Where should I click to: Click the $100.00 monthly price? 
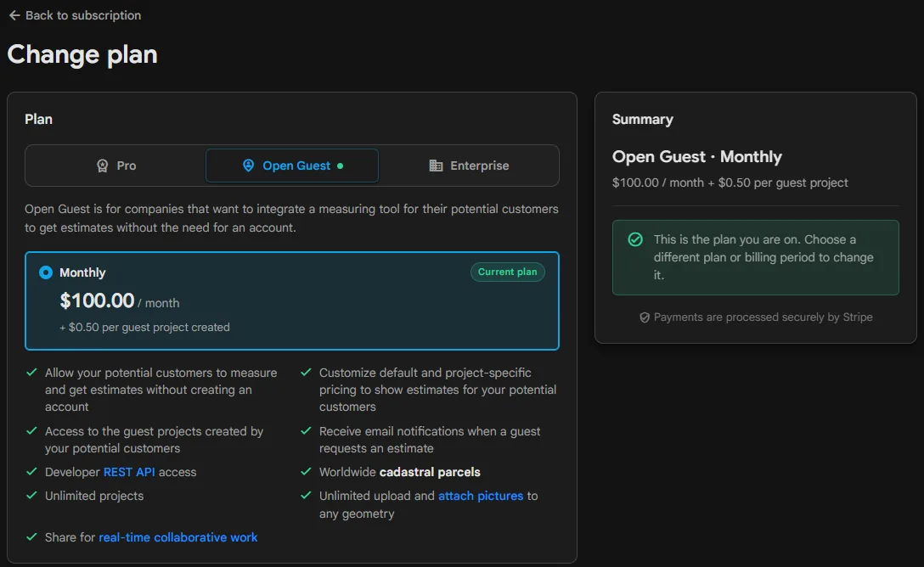click(97, 300)
